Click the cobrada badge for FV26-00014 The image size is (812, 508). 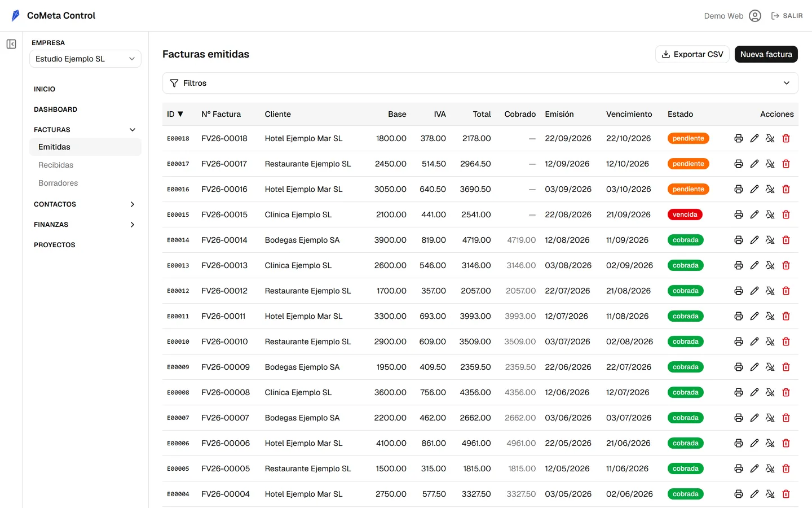tap(686, 240)
